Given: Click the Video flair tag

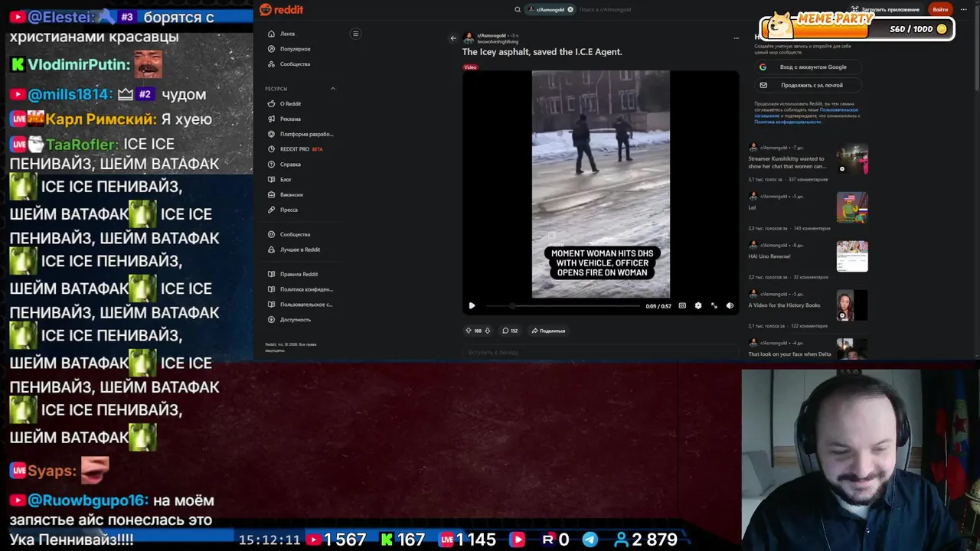Looking at the screenshot, I should click(470, 67).
